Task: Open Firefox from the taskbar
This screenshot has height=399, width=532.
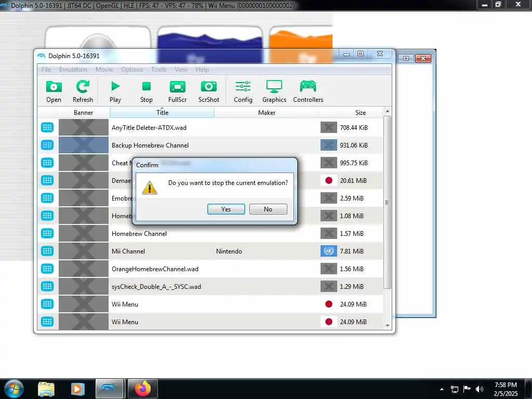Action: tap(143, 389)
